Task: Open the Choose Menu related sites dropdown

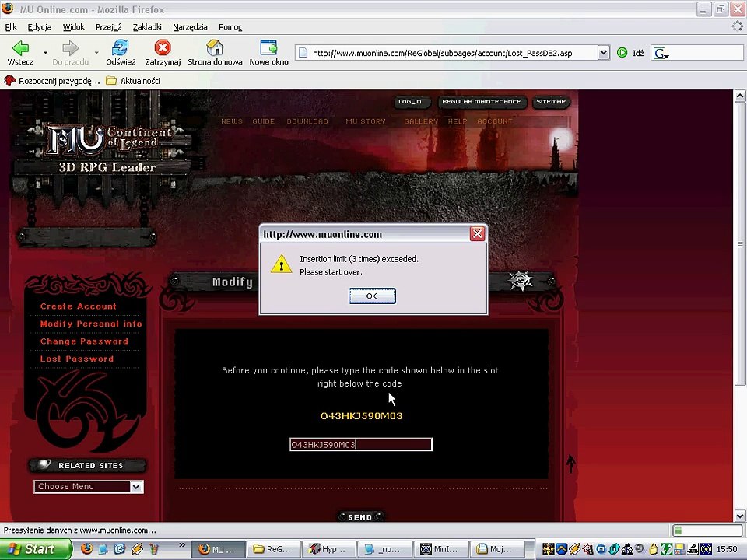Action: tap(89, 486)
